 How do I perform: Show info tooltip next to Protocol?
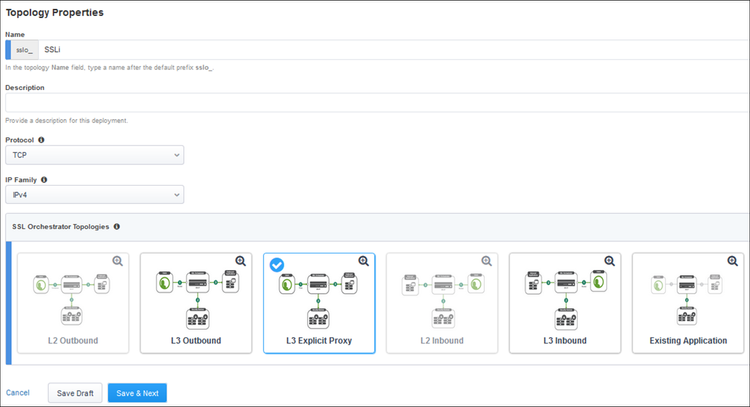pyautogui.click(x=41, y=140)
